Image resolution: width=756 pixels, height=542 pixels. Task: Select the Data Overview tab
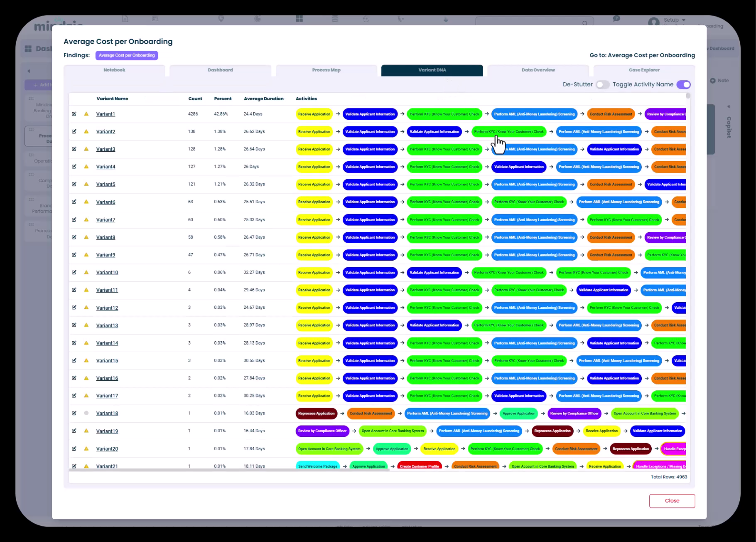[538, 70]
